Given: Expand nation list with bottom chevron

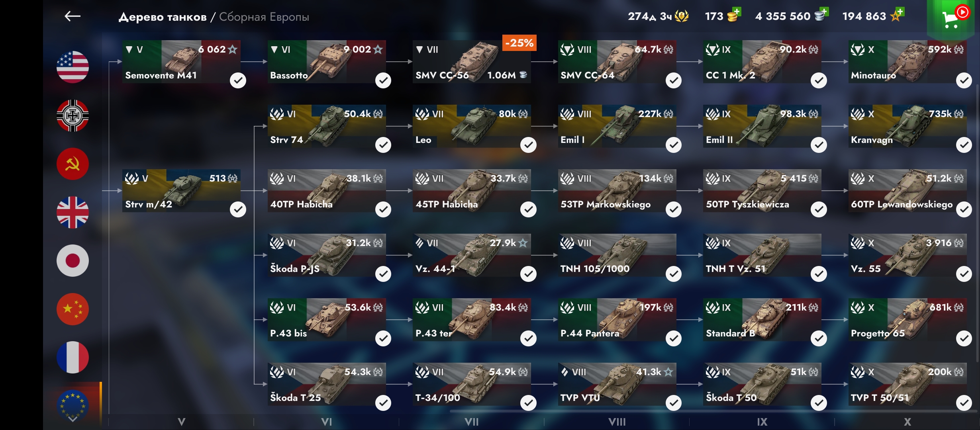Looking at the screenshot, I should [x=73, y=419].
